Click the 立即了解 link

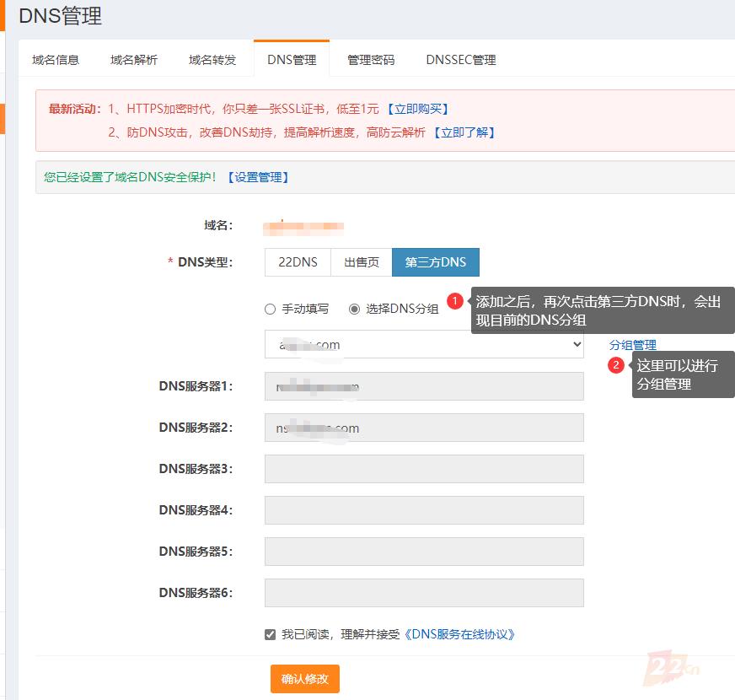[x=464, y=132]
